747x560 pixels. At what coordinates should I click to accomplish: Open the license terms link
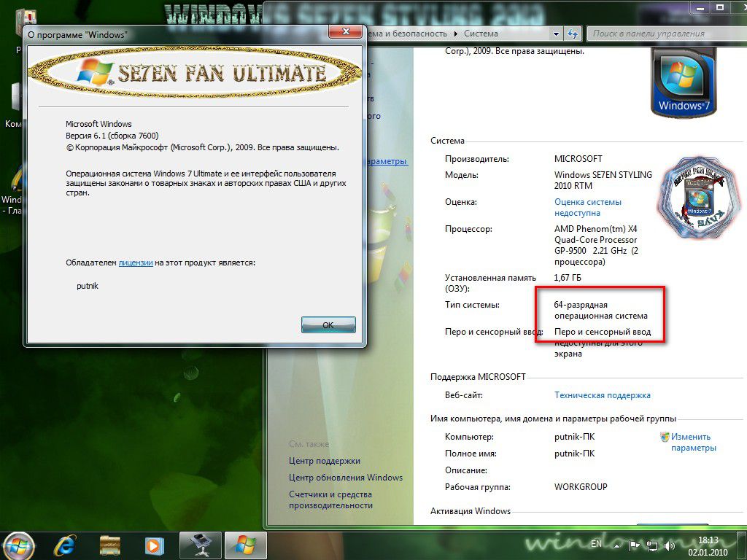click(135, 262)
